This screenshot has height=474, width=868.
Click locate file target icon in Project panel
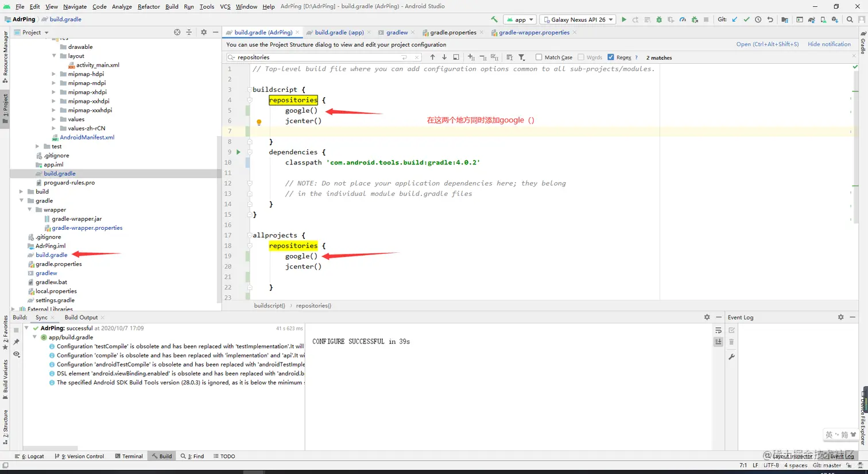[177, 32]
